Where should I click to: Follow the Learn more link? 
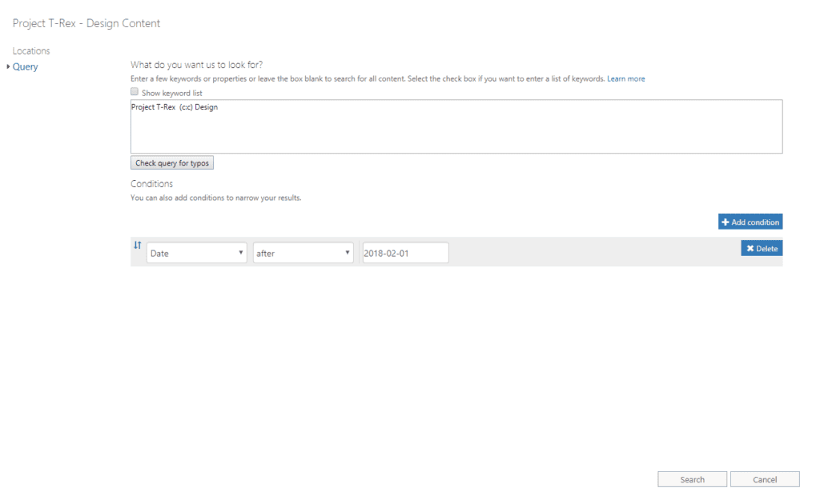tap(625, 79)
